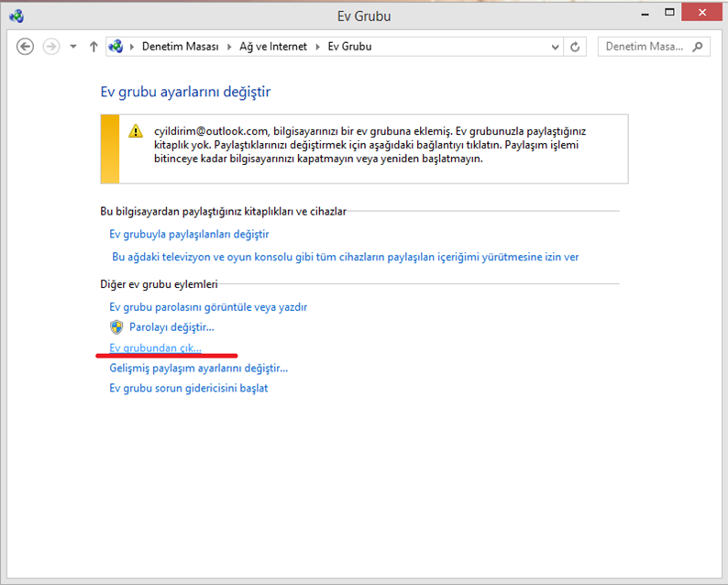Click the shield icon beside Parolayı değiştir
Viewport: 728px width, 585px height.
(x=116, y=327)
